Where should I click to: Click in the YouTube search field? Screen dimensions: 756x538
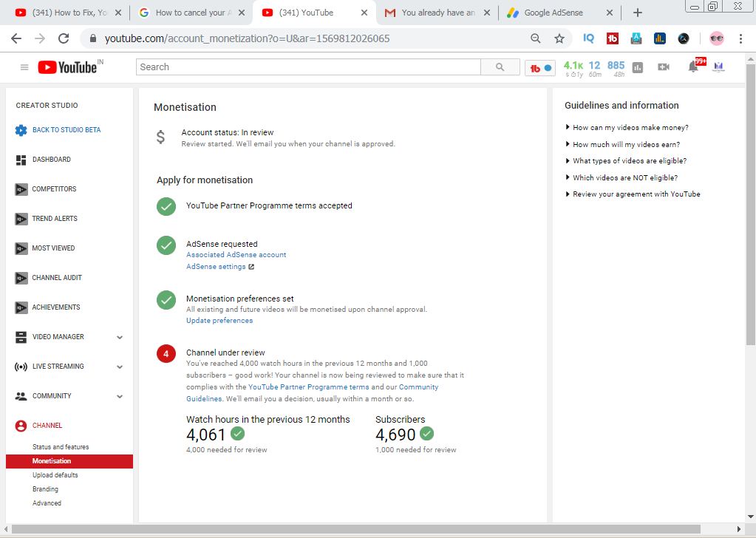coord(309,67)
